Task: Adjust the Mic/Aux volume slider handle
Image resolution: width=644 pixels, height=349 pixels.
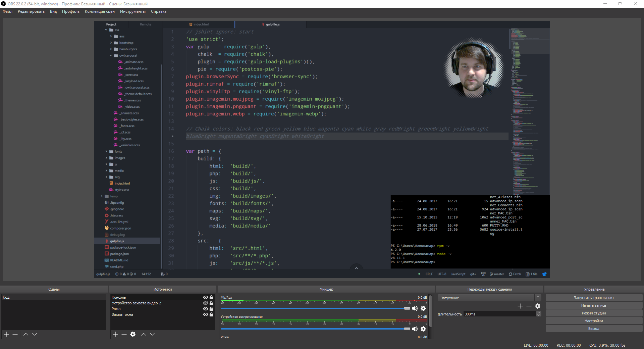Action: coord(407,308)
